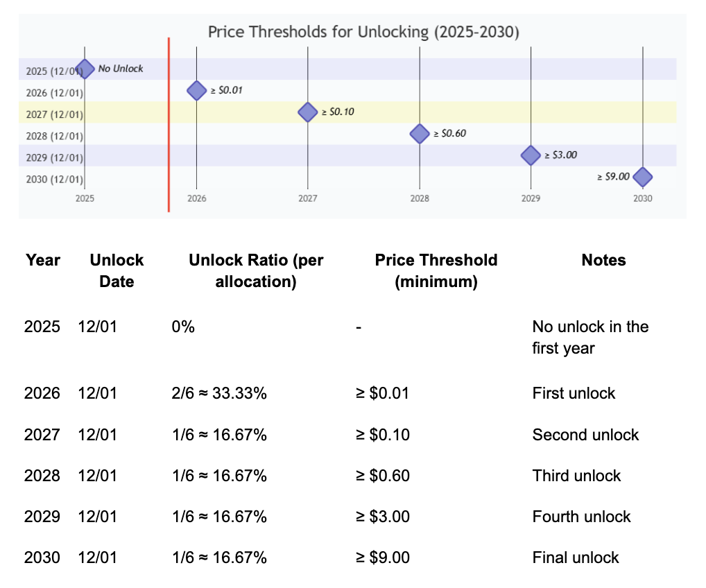Select the First unlock note cell
Viewport: 706px width, 588px height.
(x=574, y=393)
